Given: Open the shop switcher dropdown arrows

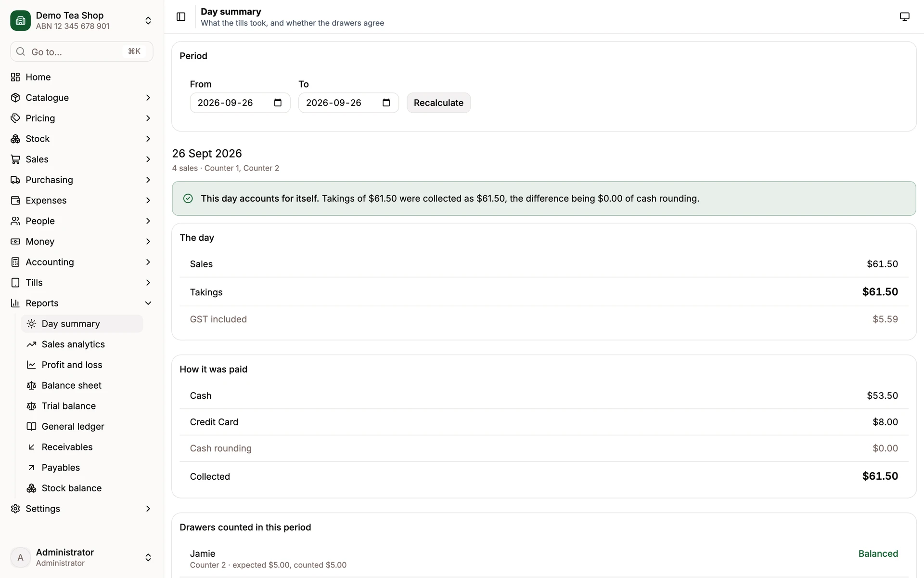Looking at the screenshot, I should point(148,21).
